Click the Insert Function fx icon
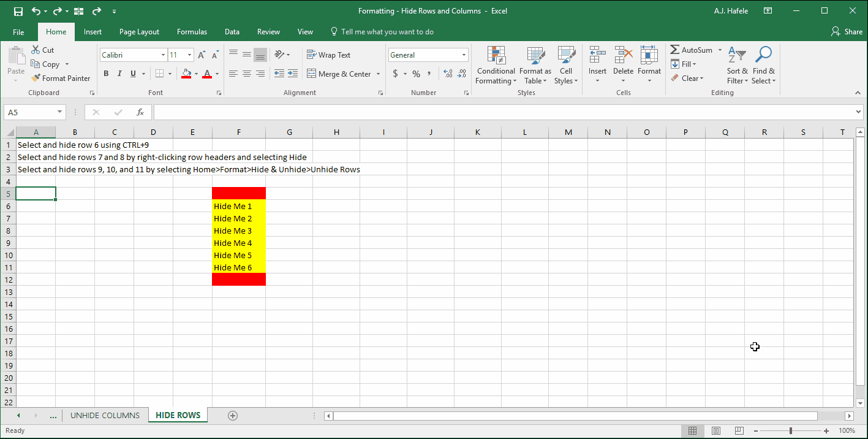868x439 pixels. click(140, 112)
